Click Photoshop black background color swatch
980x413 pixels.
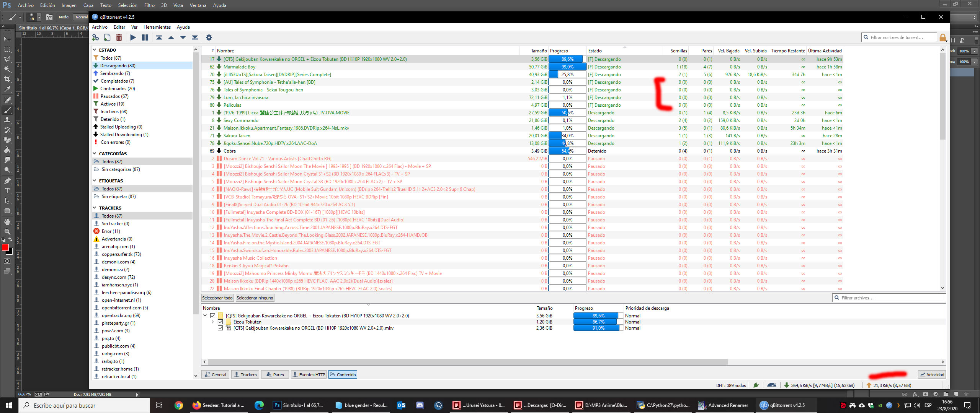[11, 252]
